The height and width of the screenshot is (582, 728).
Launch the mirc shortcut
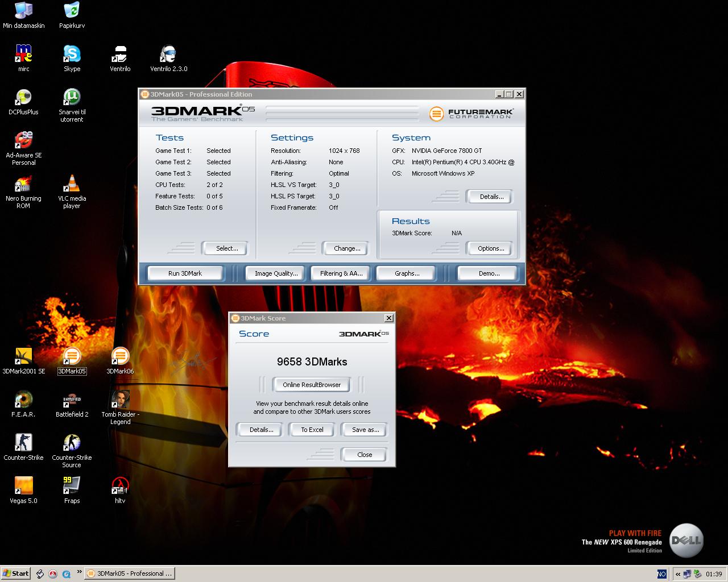tap(23, 59)
